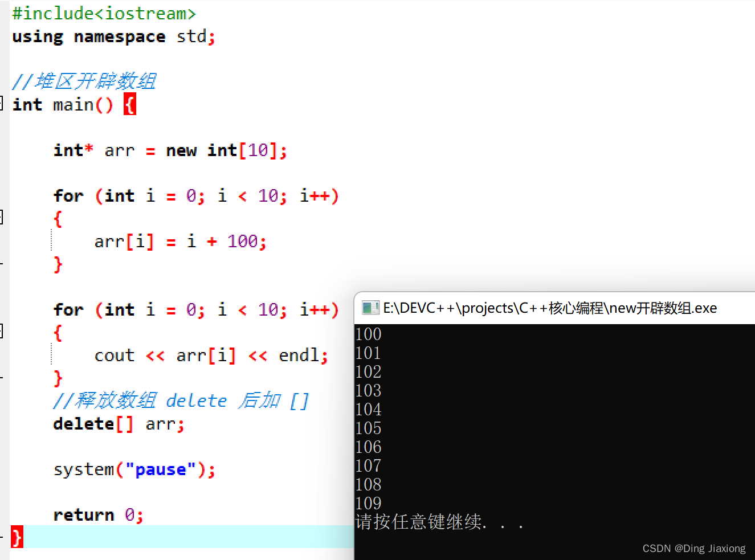Image resolution: width=755 pixels, height=560 pixels.
Task: Click output line '107' in the console
Action: click(368, 465)
